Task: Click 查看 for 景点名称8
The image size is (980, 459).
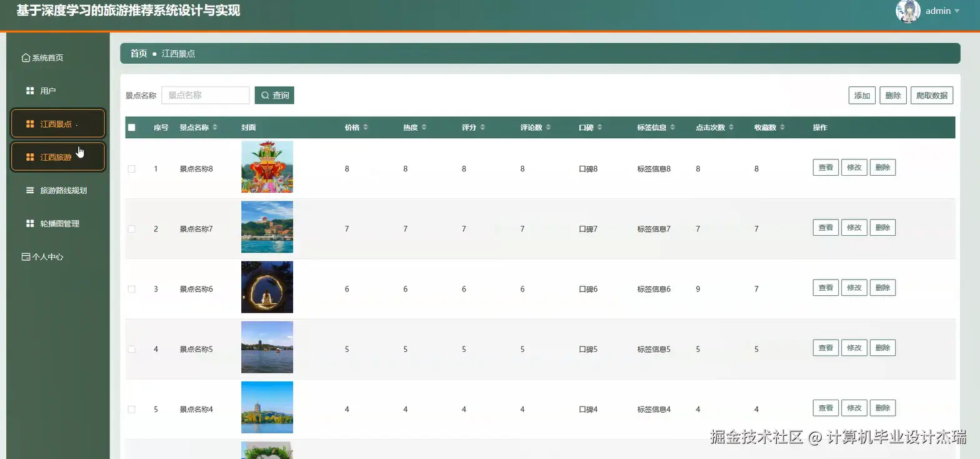Action: click(826, 168)
